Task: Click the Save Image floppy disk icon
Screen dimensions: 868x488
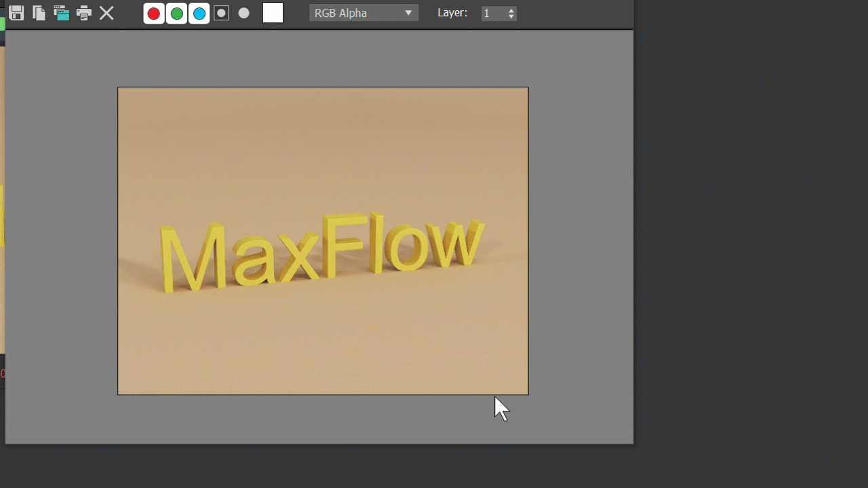Action: pos(16,13)
